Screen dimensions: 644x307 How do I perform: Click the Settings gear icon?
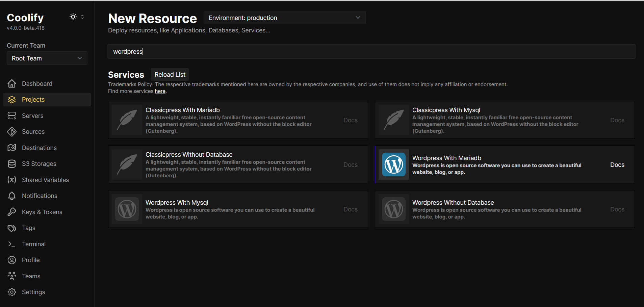click(x=12, y=292)
